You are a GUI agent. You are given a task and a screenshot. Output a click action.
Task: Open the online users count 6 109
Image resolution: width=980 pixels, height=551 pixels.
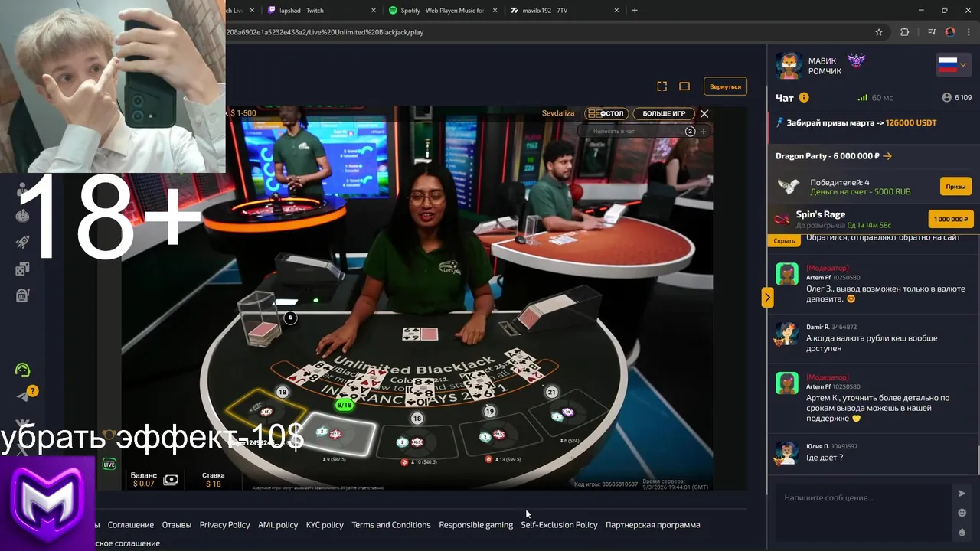pyautogui.click(x=957, y=98)
